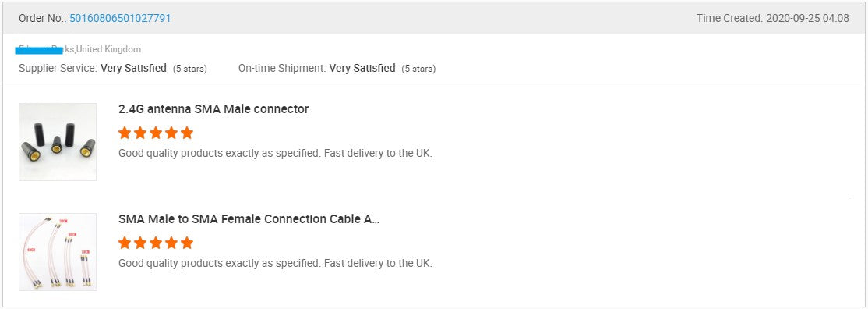Click fifth star of antenna rating
Viewport: 868px width, 309px height.
coord(187,133)
